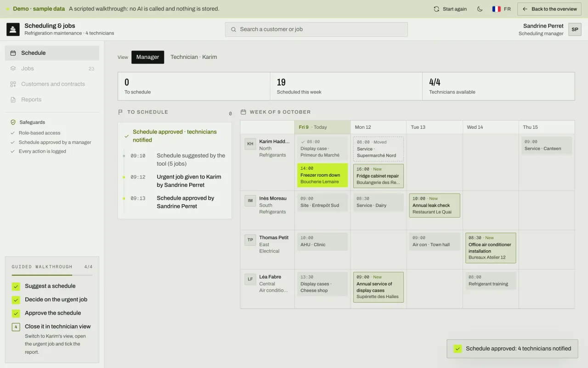This screenshot has width=588, height=368.
Task: Click the 19 Scheduled this week stat
Action: click(x=346, y=86)
